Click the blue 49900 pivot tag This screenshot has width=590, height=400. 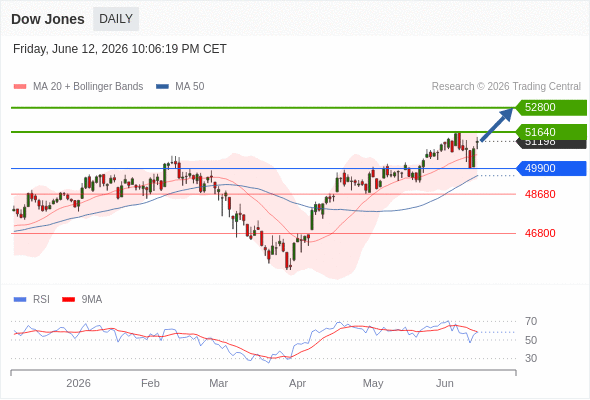pyautogui.click(x=550, y=168)
